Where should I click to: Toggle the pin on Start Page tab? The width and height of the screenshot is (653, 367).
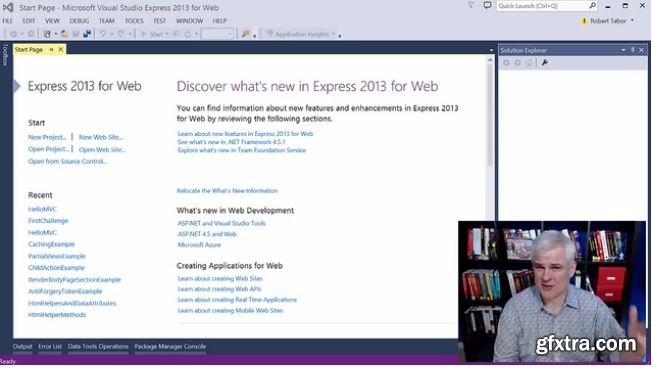pos(52,50)
